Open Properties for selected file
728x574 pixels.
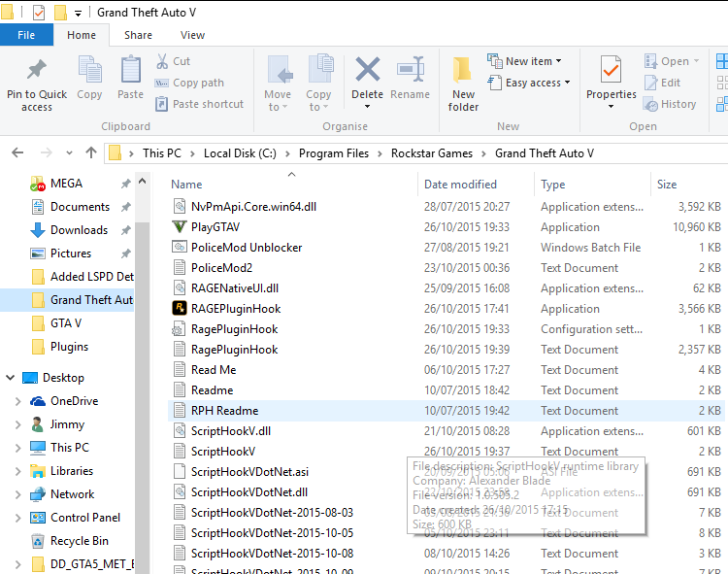click(611, 83)
